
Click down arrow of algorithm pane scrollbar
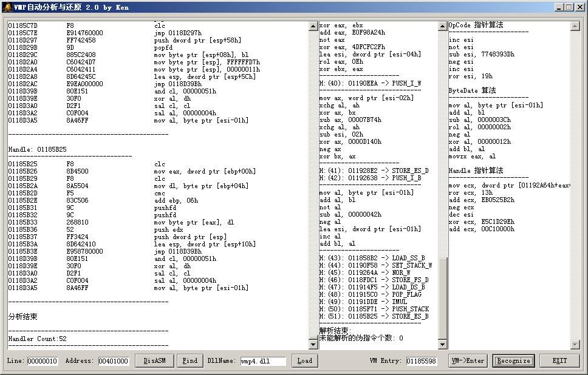tap(575, 344)
